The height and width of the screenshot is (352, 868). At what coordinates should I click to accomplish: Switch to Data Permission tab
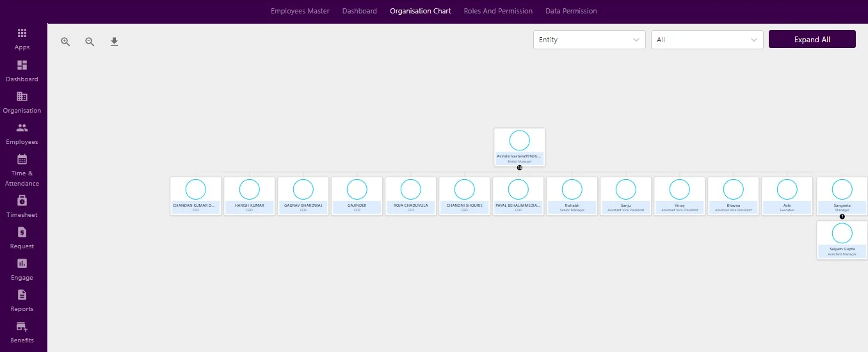pos(571,11)
